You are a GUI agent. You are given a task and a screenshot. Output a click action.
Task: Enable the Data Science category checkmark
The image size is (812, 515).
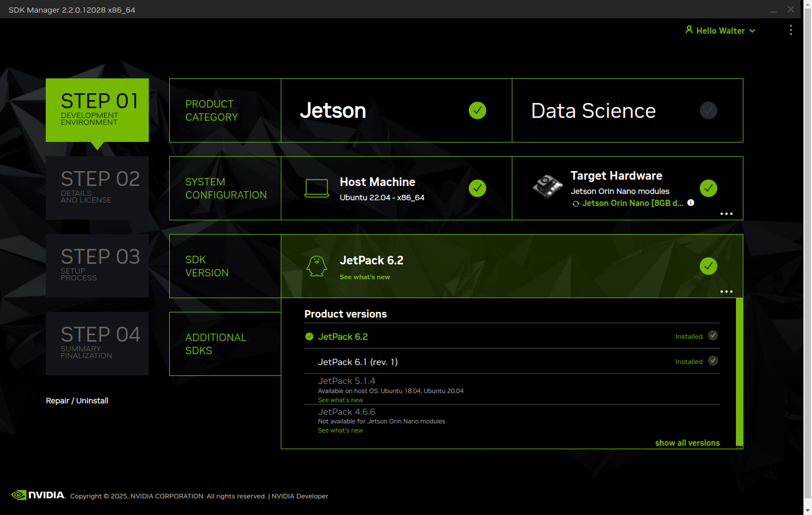click(708, 110)
